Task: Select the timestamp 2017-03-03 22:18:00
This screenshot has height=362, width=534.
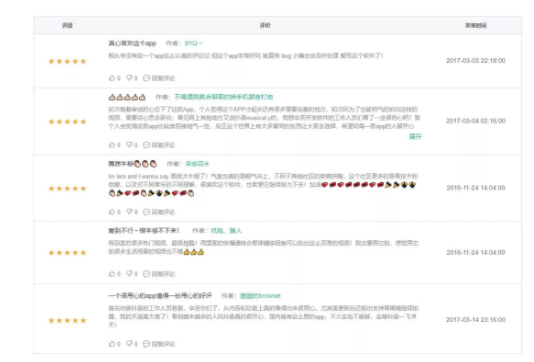Action: 476,61
